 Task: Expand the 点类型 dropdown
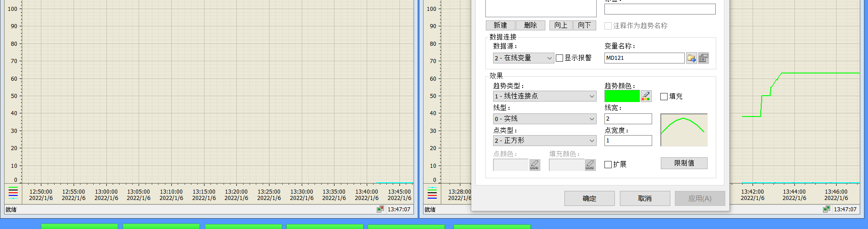(544, 141)
